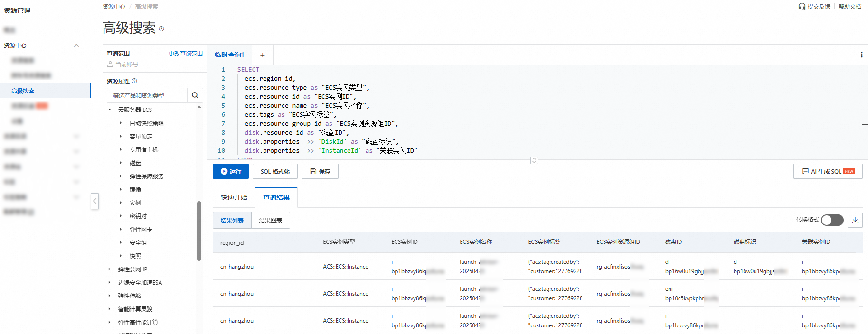The image size is (868, 334).
Task: Click the ECS实例资源组ID column header
Action: (618, 242)
